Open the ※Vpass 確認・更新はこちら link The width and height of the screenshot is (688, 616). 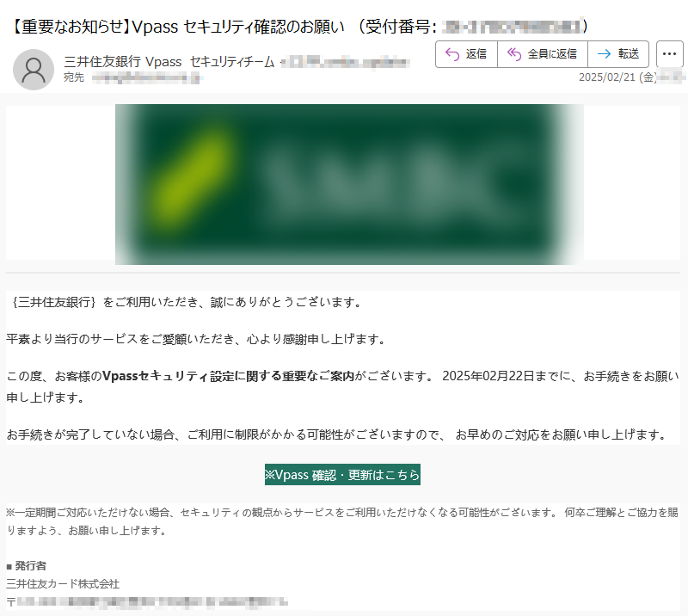pyautogui.click(x=342, y=475)
